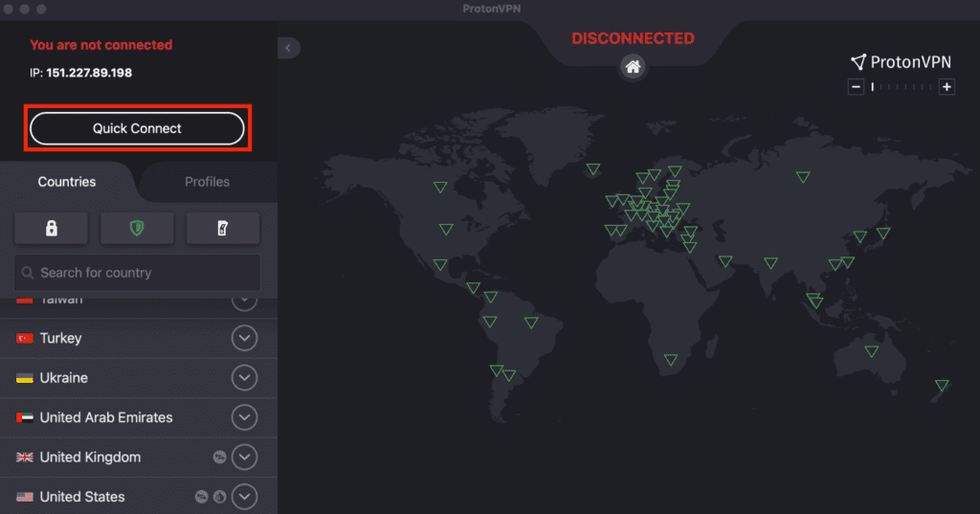Click the P2P icon beside United States
980x514 pixels.
(x=201, y=497)
